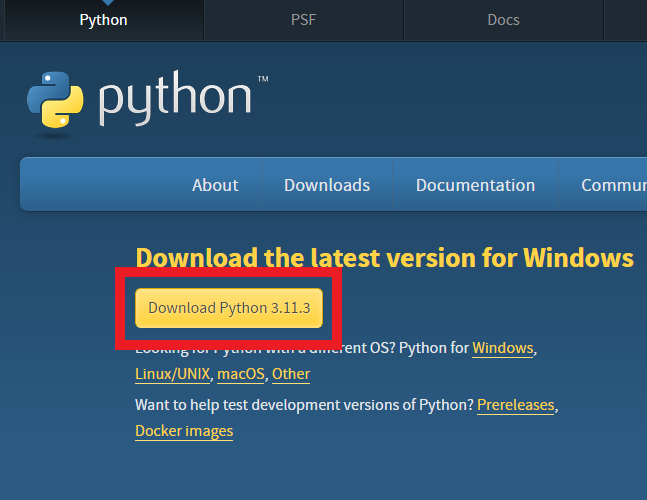Open the Prereleases link
Image resolution: width=647 pixels, height=500 pixels.
pos(515,405)
